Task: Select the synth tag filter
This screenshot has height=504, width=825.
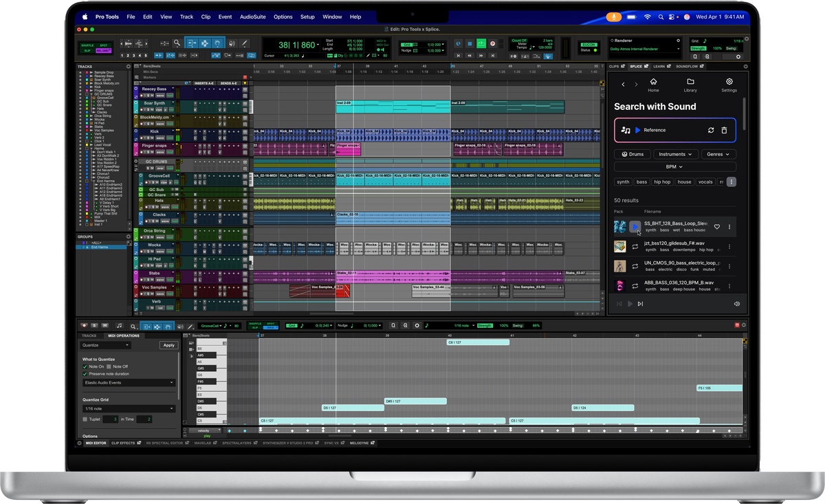Action: (x=623, y=182)
